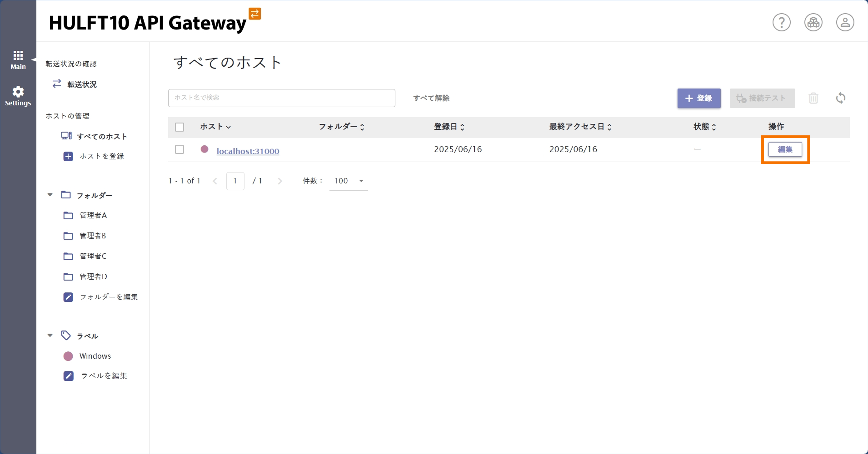868x454 pixels.
Task: Click the trash delete icon in toolbar
Action: [x=813, y=98]
